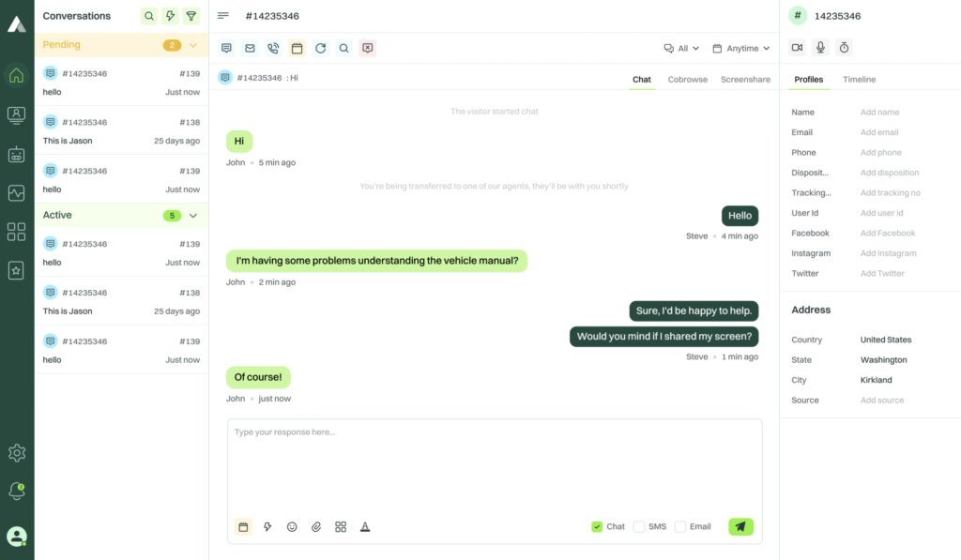Click the microphone icon in profile panel
Viewport: 961px width, 560px height.
click(x=820, y=48)
